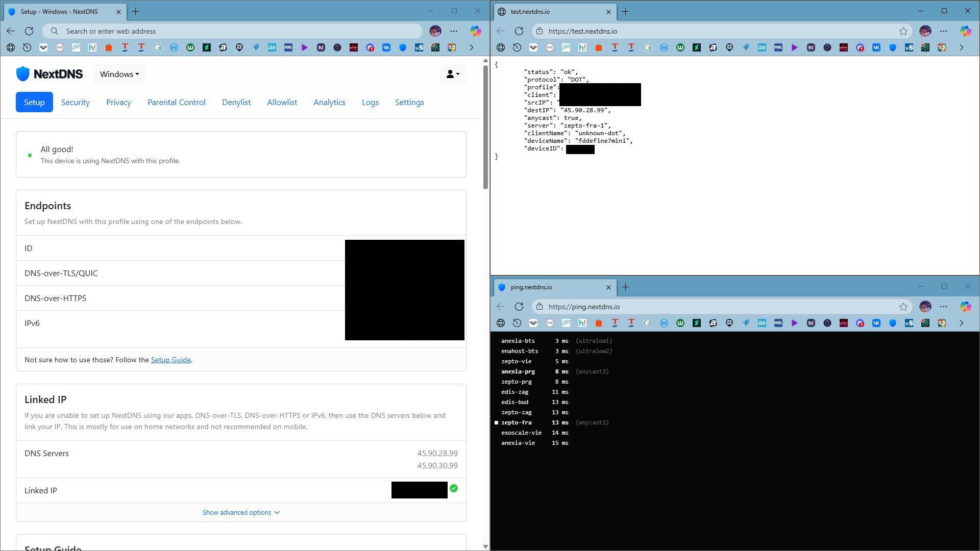
Task: Focus the Search or enter web address field
Action: click(x=232, y=31)
